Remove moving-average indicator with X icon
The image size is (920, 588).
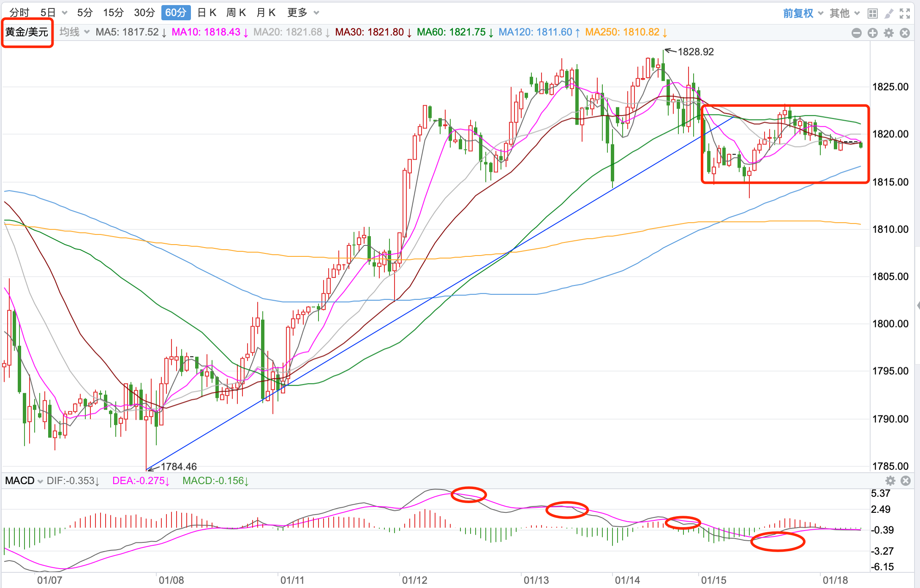pyautogui.click(x=905, y=33)
